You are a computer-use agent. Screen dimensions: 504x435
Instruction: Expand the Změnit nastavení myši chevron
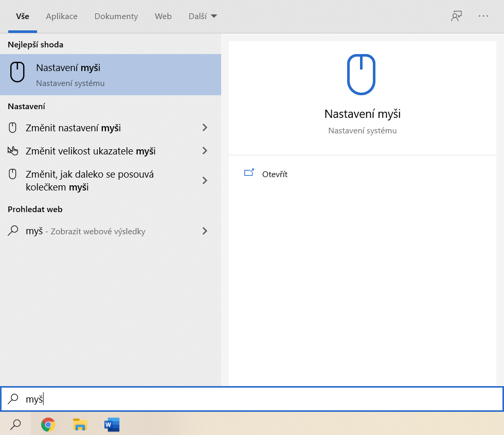tap(205, 128)
